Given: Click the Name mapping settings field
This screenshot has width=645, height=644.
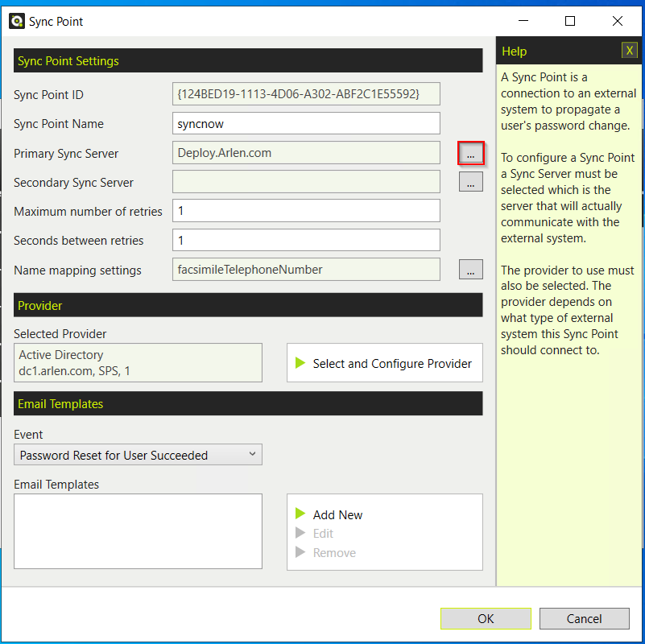Looking at the screenshot, I should 306,270.
